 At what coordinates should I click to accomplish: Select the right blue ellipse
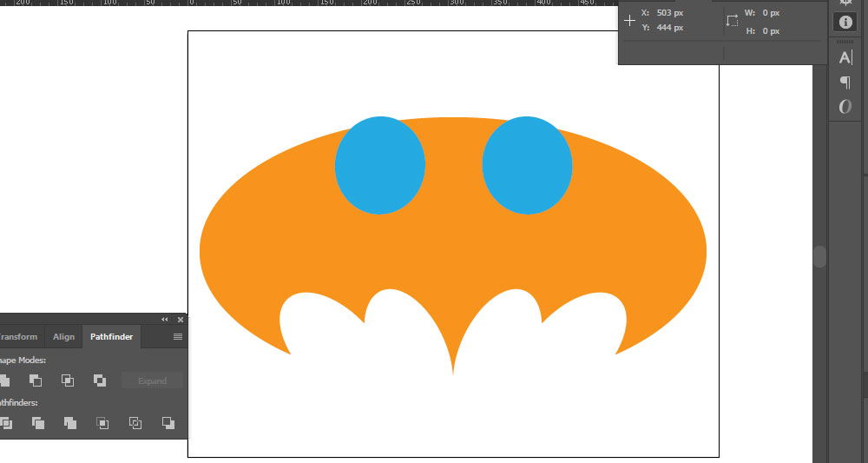tap(527, 165)
